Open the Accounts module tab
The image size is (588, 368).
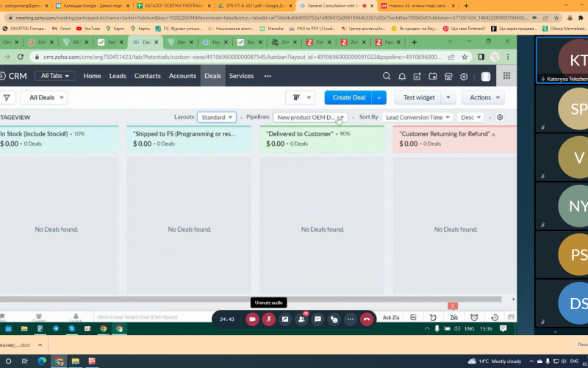[x=182, y=76]
